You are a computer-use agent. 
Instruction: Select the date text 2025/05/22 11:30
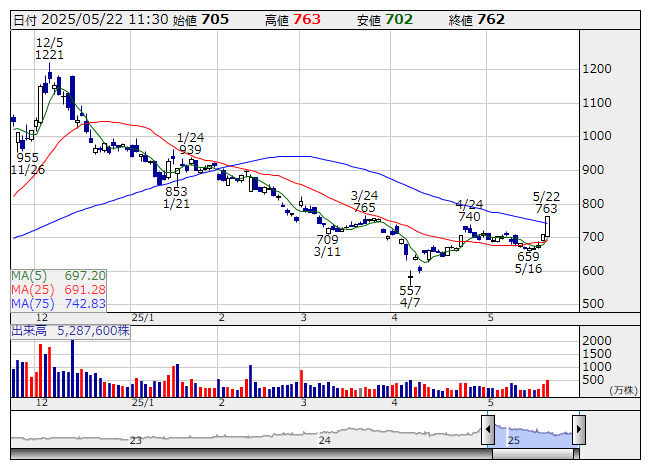pyautogui.click(x=105, y=20)
